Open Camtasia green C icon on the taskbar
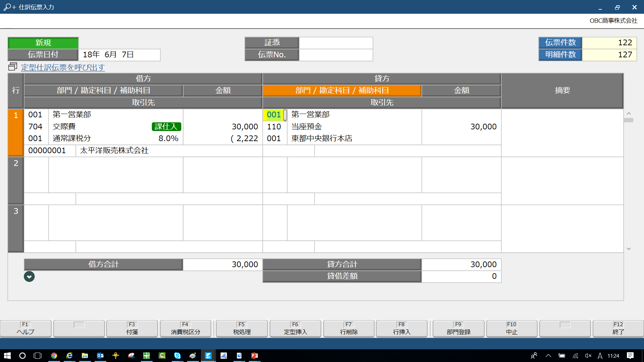This screenshot has width=644, height=362. [x=162, y=356]
